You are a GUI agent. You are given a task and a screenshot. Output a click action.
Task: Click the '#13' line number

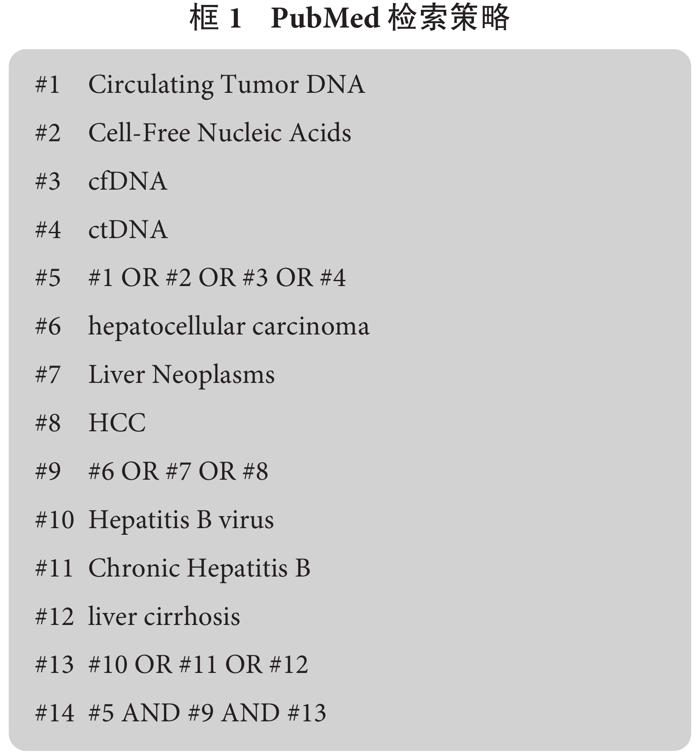point(55,664)
